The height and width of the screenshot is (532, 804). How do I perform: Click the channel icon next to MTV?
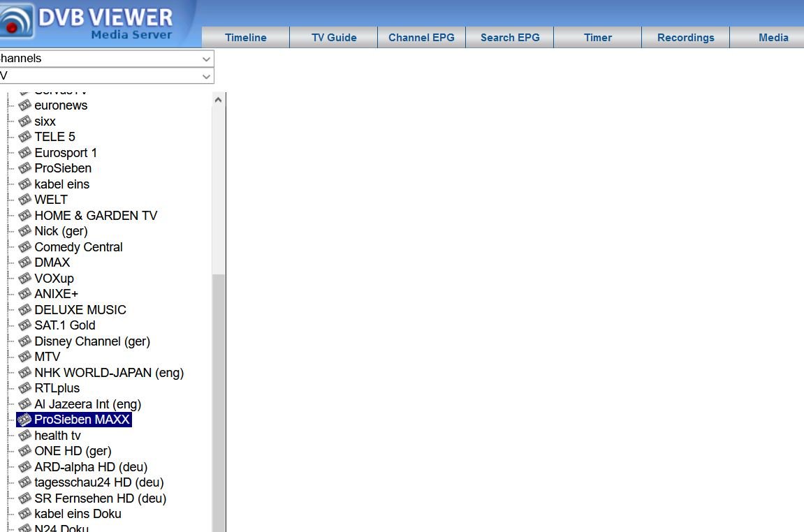pyautogui.click(x=25, y=357)
